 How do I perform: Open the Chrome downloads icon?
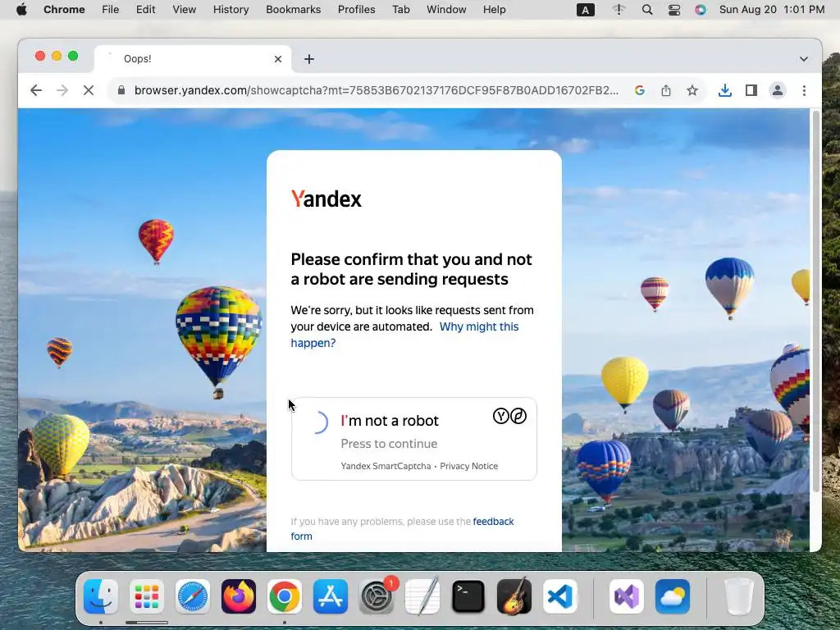coord(725,90)
